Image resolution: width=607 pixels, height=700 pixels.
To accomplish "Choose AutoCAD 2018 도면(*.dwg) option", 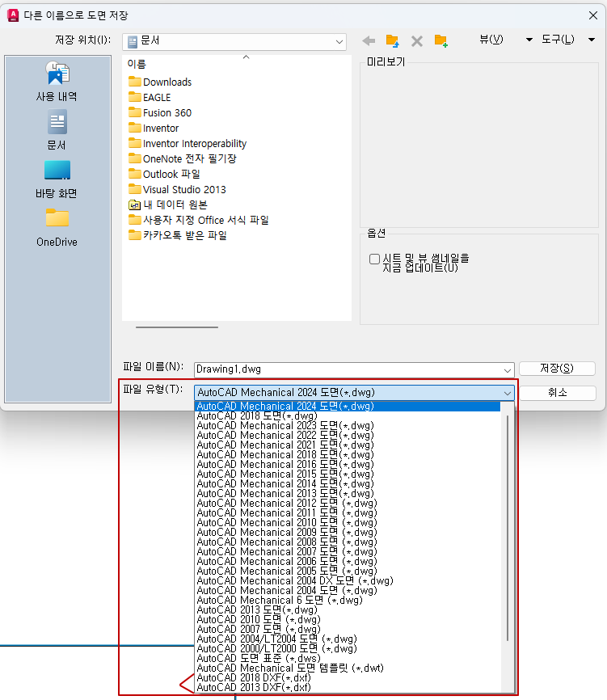I will (x=348, y=416).
